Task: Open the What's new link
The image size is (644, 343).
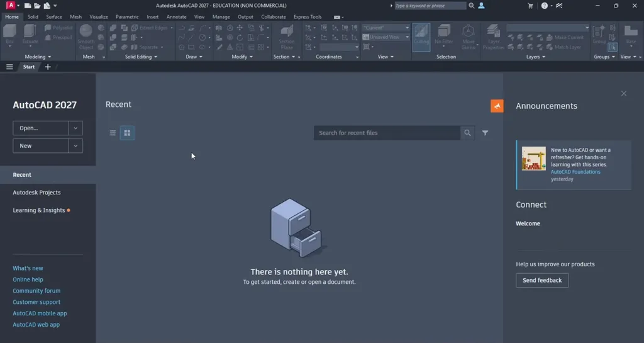Action: [28, 268]
